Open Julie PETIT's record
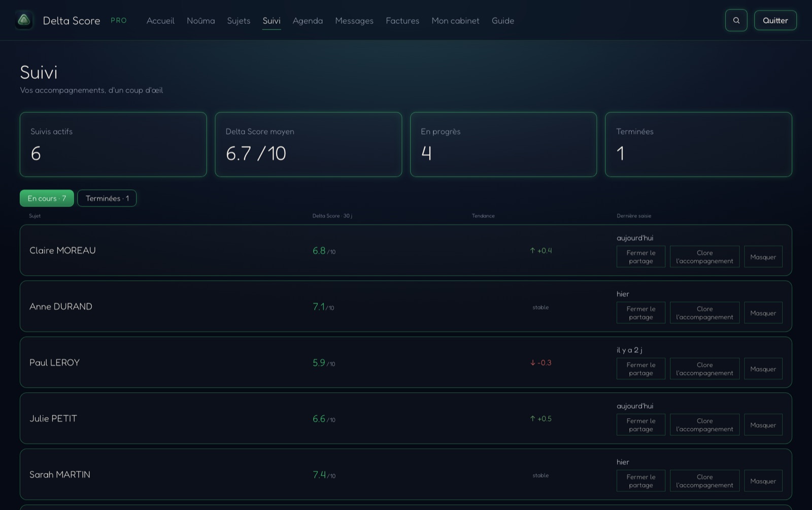812x510 pixels. [x=53, y=419]
